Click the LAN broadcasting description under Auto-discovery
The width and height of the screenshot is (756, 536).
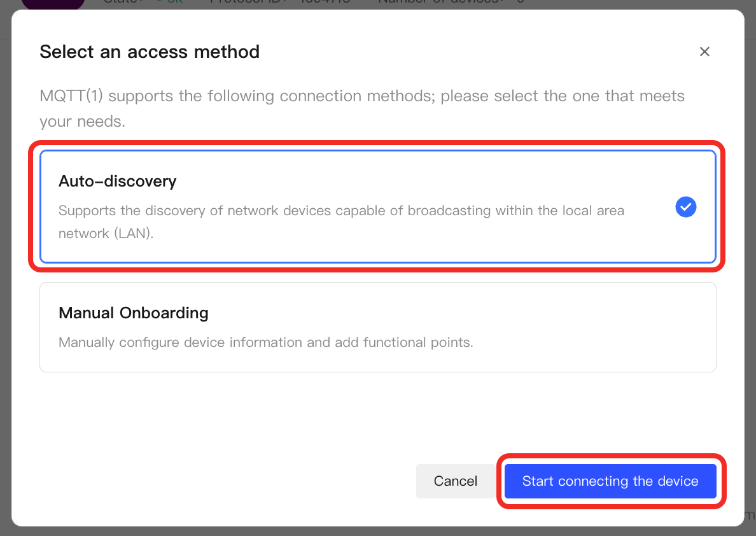(x=341, y=222)
